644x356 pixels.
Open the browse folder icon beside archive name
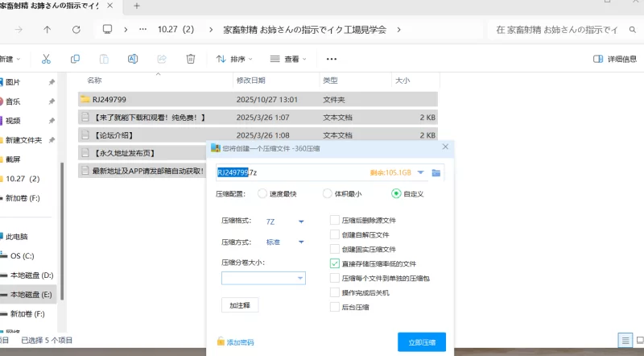[436, 172]
